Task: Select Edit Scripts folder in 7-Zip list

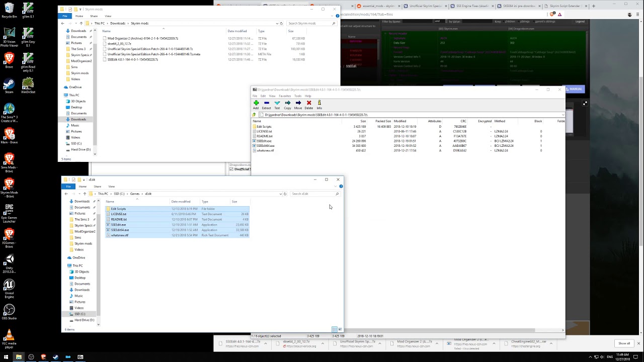Action: [264, 127]
